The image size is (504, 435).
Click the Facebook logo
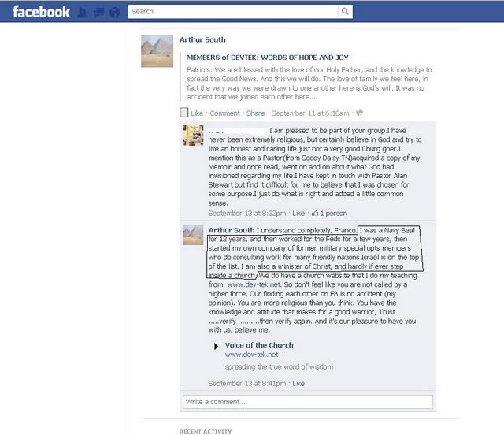pos(41,12)
